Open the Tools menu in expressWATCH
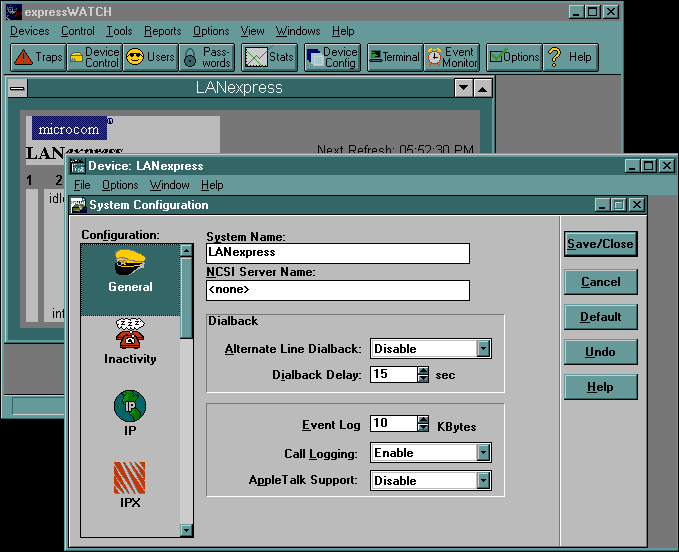 click(119, 31)
